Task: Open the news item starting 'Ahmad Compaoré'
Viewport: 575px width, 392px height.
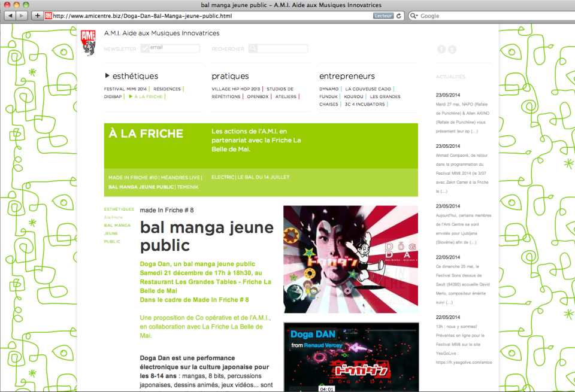Action: point(462,174)
